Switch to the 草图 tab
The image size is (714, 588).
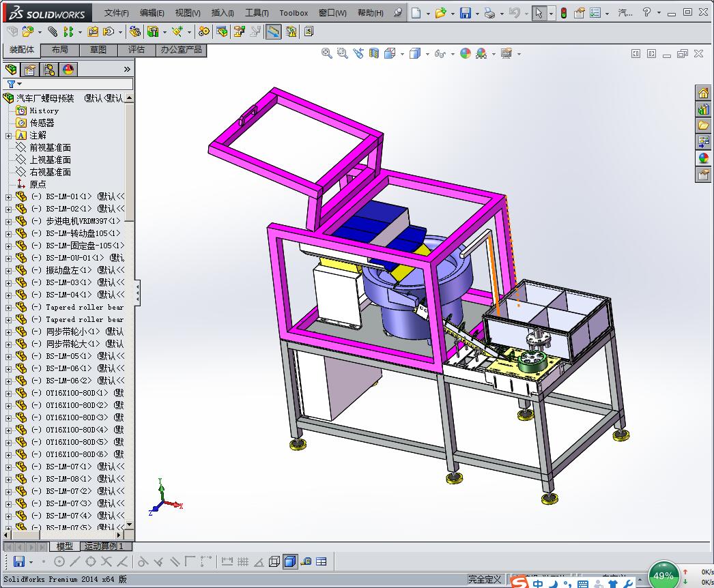[98, 50]
